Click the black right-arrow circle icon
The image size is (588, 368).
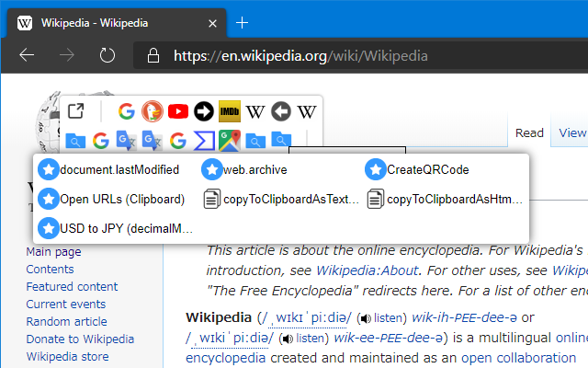(204, 112)
